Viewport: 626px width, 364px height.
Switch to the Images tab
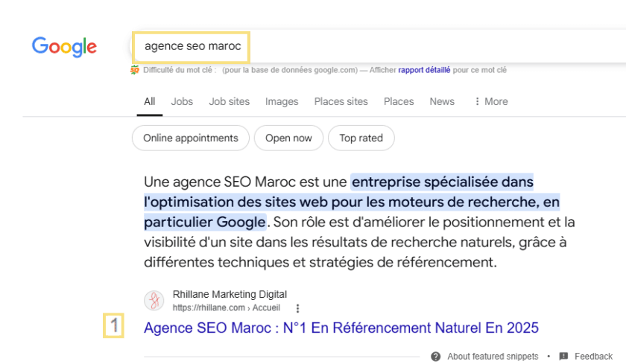click(x=282, y=101)
